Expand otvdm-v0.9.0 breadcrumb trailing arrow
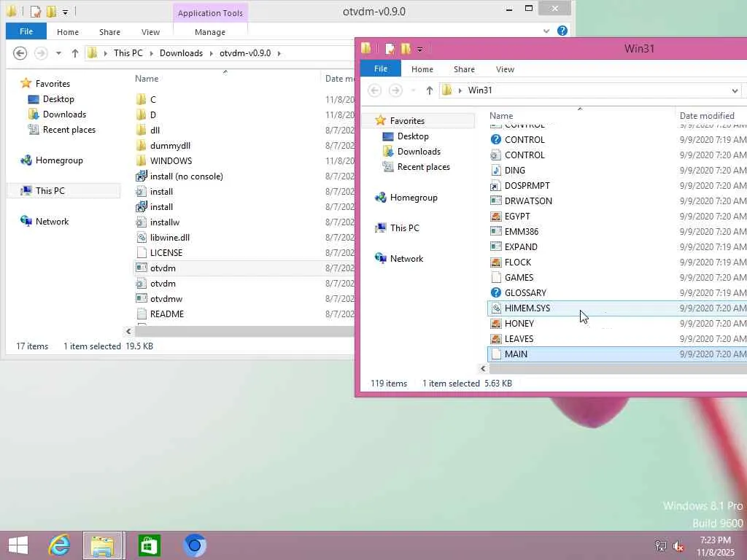The image size is (747, 560). coord(279,53)
